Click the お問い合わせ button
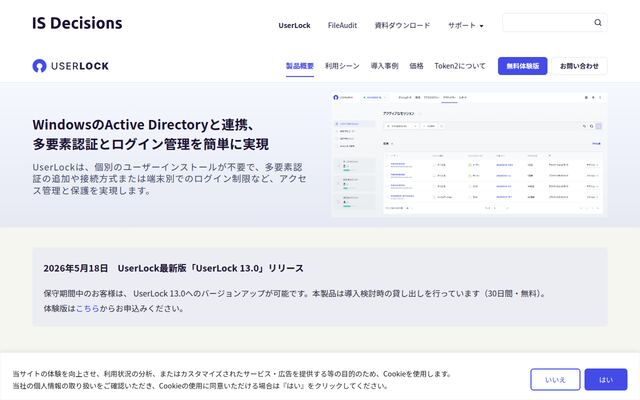This screenshot has height=400, width=640. [579, 66]
